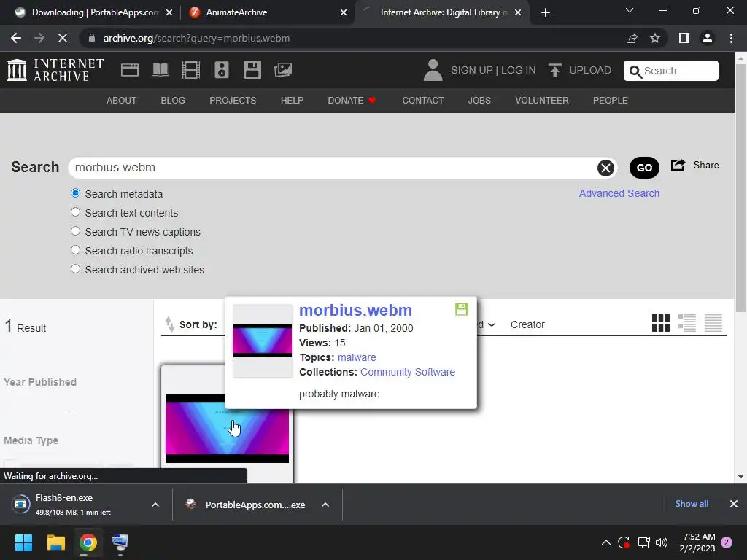Click the Share icon
The width and height of the screenshot is (747, 560).
[678, 166]
